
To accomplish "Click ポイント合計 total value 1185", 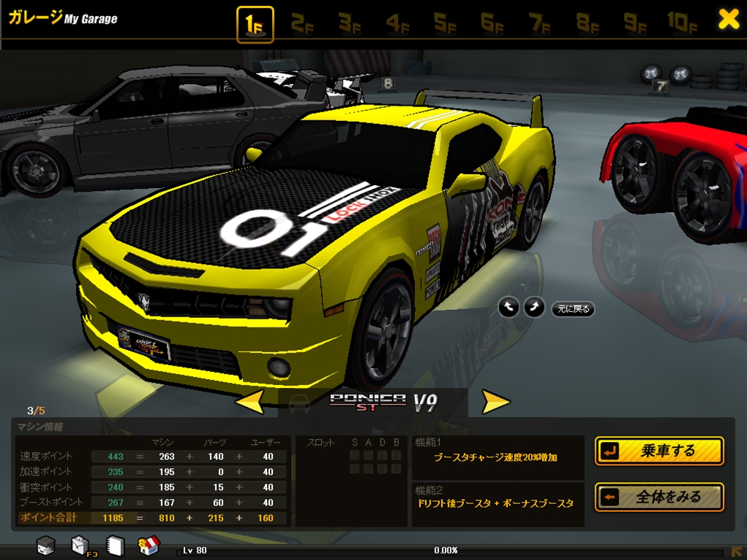I will pyautogui.click(x=113, y=518).
